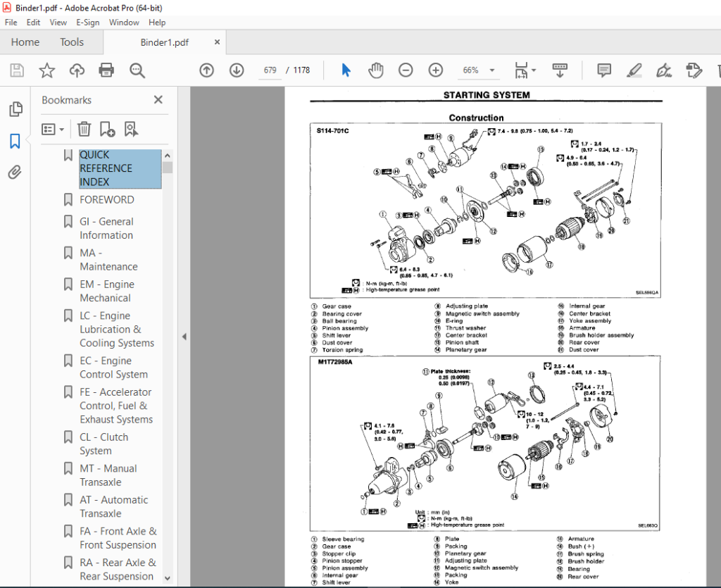
Task: Open FE - Accelerator Control bookmark
Action: 116,406
